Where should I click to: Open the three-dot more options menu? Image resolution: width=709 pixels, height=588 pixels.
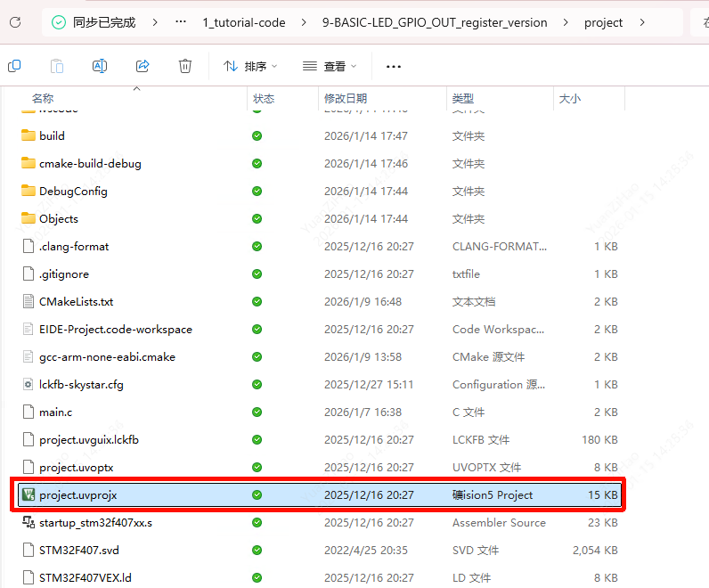(x=394, y=66)
